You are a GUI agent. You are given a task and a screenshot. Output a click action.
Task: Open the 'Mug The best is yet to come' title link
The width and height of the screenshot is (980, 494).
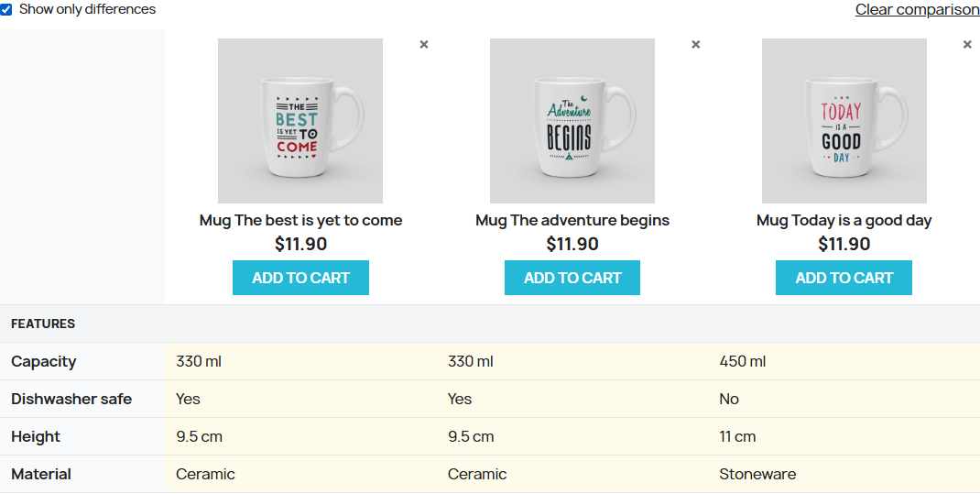click(300, 221)
